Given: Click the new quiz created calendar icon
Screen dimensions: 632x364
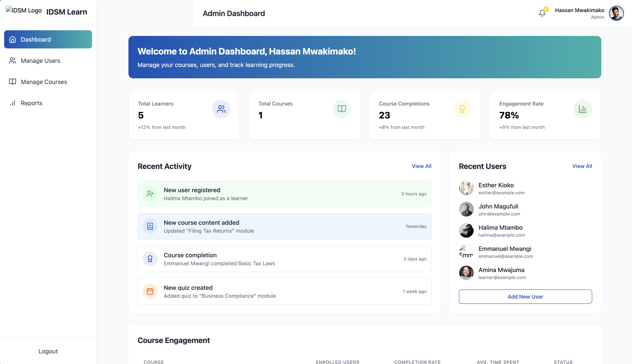Looking at the screenshot, I should pos(150,291).
